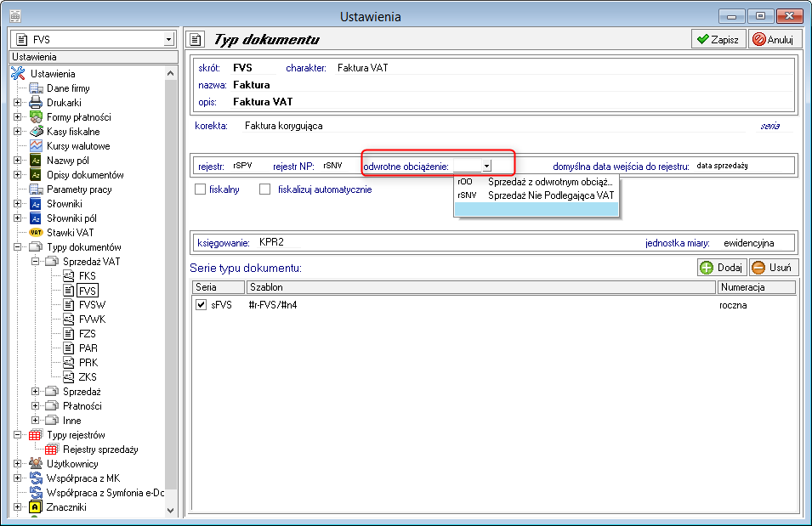Open Dane firmy icon in tree
This screenshot has width=812, height=526.
click(x=36, y=88)
